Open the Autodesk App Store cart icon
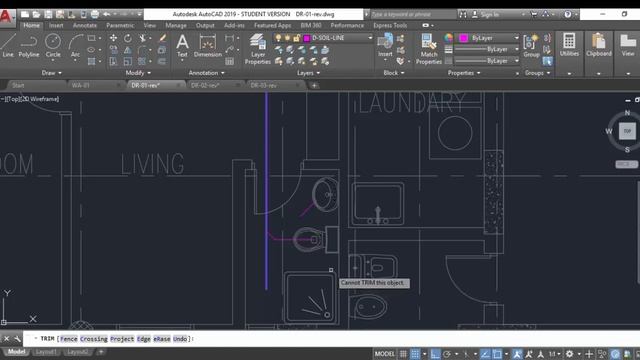This screenshot has height=360, width=640. tap(534, 14)
